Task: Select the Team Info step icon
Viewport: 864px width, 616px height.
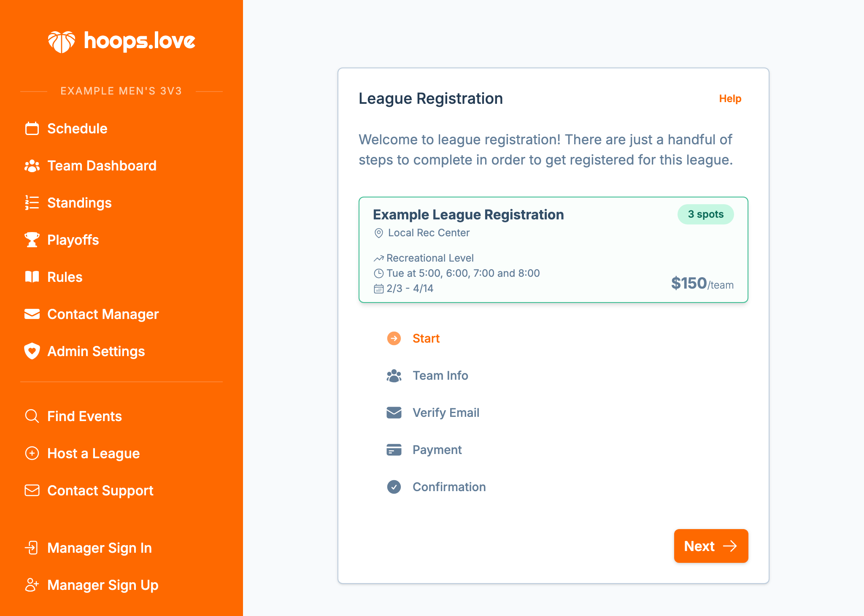Action: [x=394, y=375]
